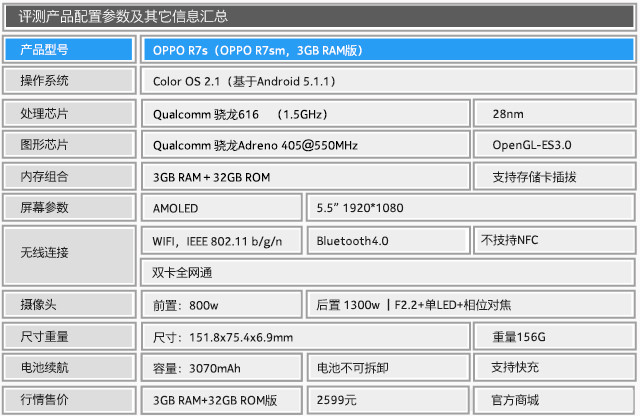Click the header 评测产品配置参数及其它信息汇总
Screen dimensions: 640x416
coord(320,17)
